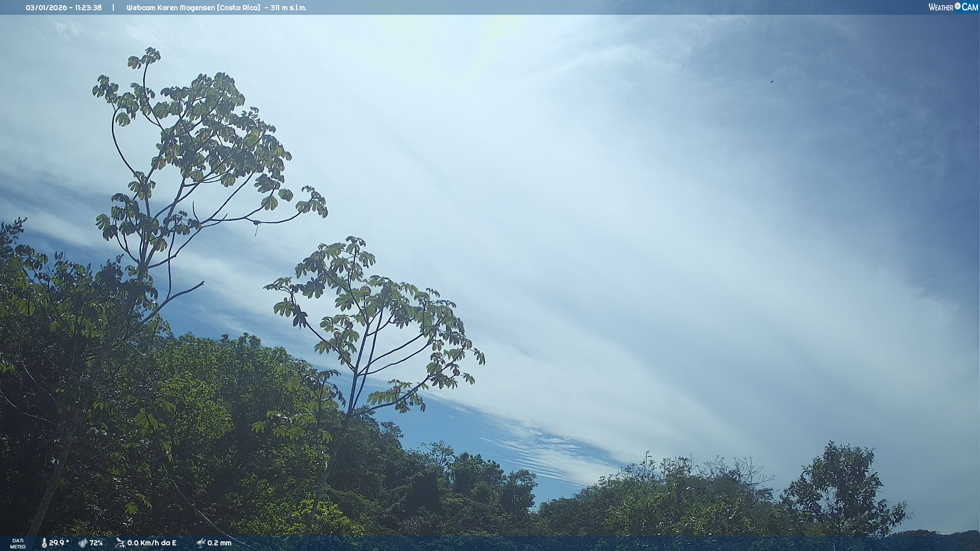The height and width of the screenshot is (551, 980).
Task: Click the Webcam Karen Mogensen title
Action: click(171, 8)
